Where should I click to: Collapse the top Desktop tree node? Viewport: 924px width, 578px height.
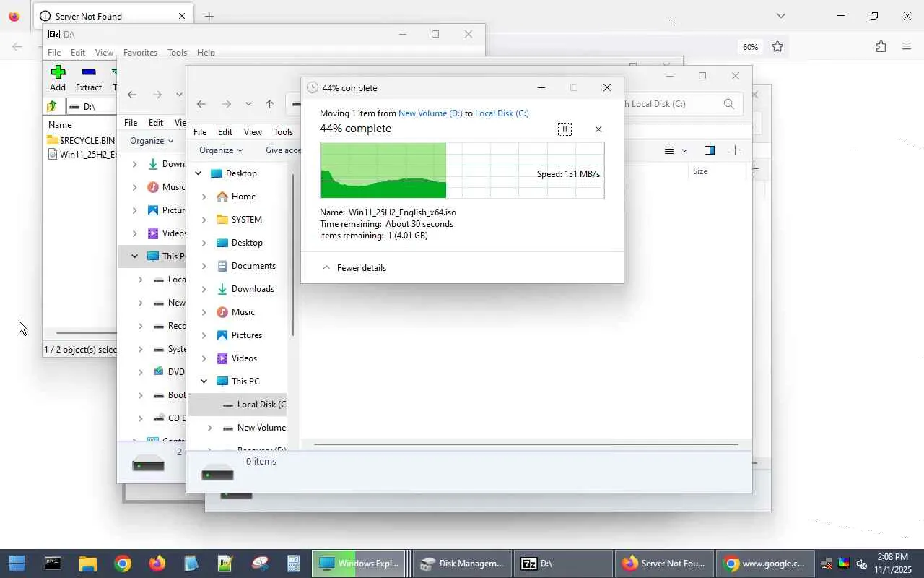(x=198, y=173)
